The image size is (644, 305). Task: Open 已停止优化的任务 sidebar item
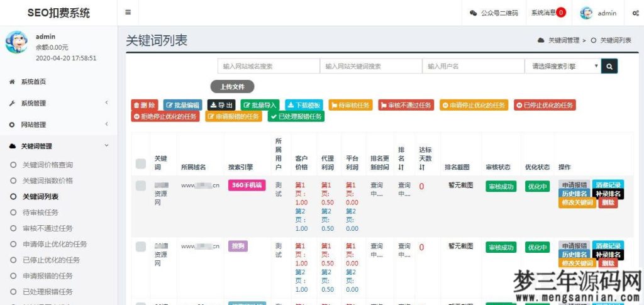click(x=52, y=260)
